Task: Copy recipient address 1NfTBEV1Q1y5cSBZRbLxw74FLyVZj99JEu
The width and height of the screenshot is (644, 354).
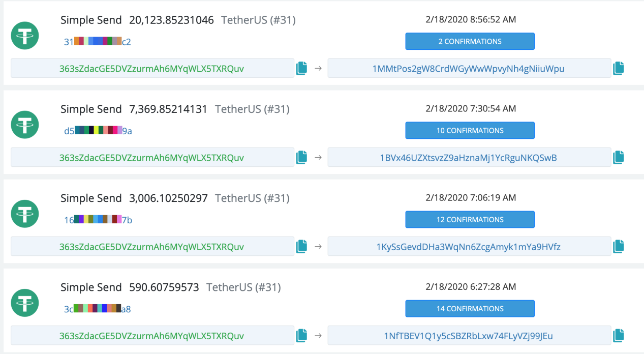Action: (618, 335)
